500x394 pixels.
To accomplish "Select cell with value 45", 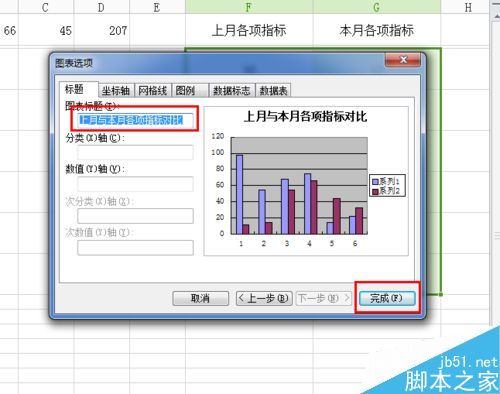I will [x=46, y=30].
